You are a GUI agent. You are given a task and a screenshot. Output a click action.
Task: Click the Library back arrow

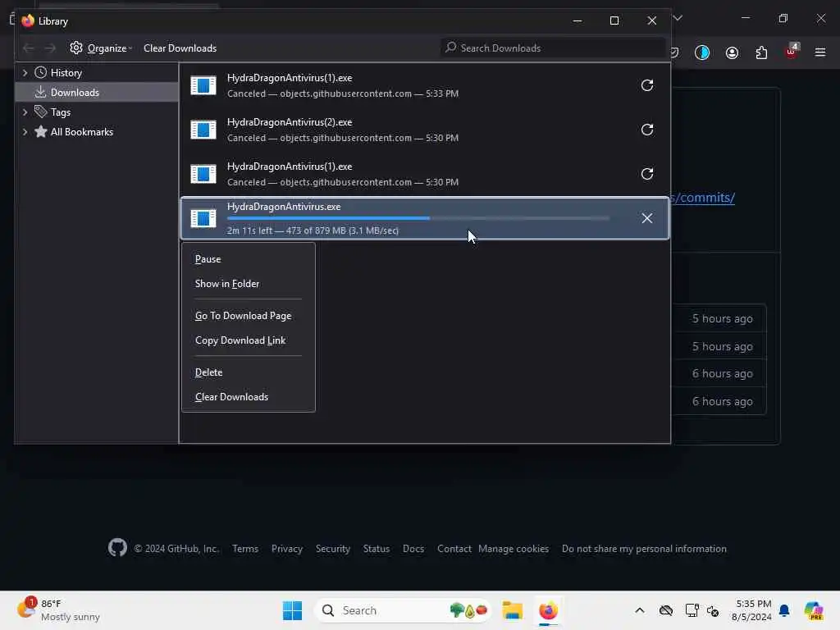point(29,48)
